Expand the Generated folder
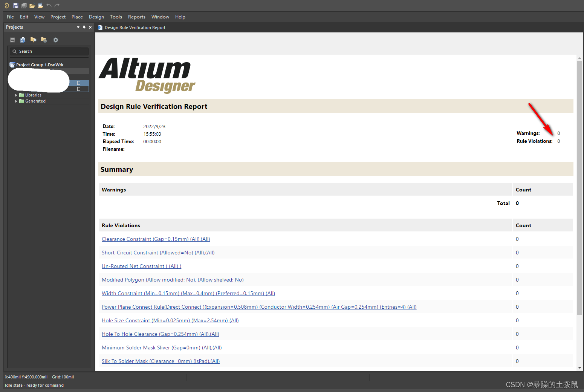Image resolution: width=584 pixels, height=392 pixels. (16, 101)
